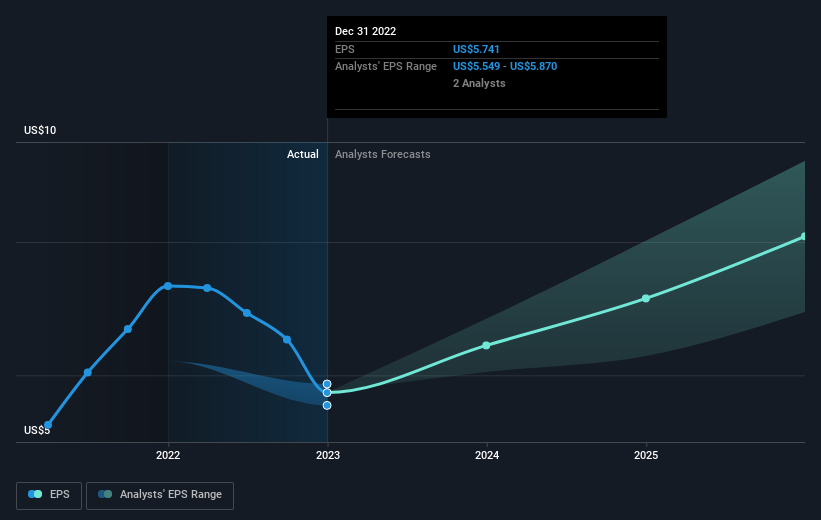This screenshot has width=821, height=520.
Task: Click the 2 Analysts text in tooltip
Action: coord(479,83)
